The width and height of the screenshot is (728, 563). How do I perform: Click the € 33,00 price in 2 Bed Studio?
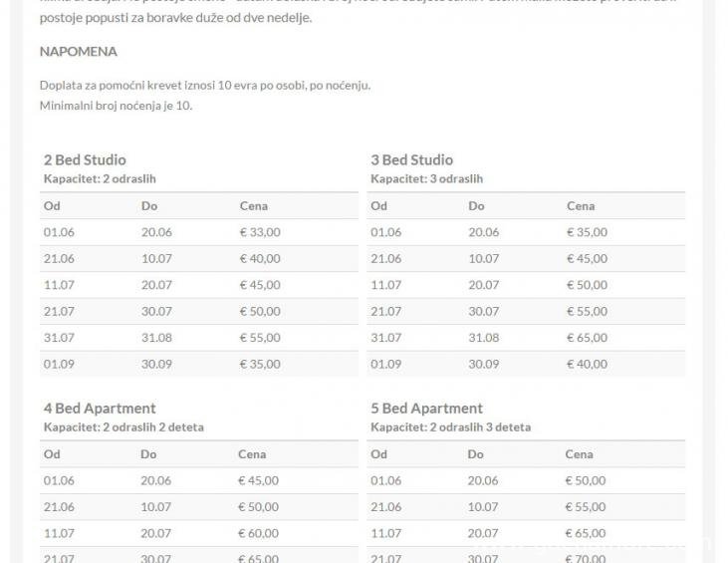[260, 232]
